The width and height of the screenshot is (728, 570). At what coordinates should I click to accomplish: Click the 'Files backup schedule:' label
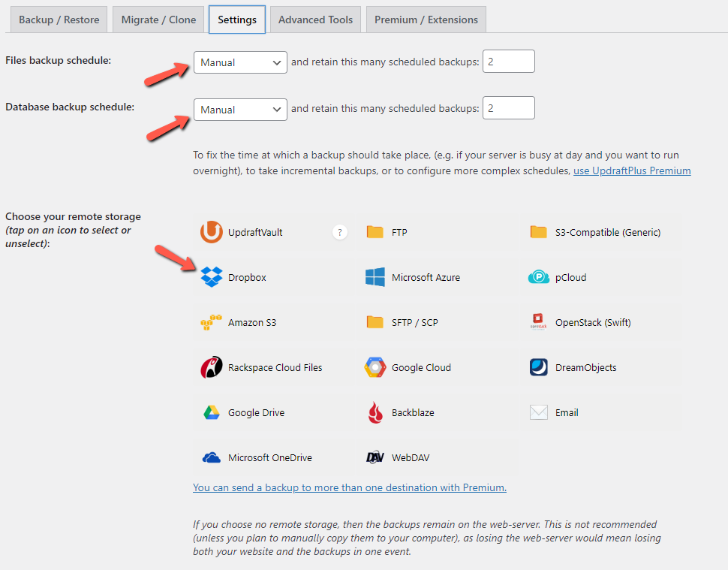[58, 60]
